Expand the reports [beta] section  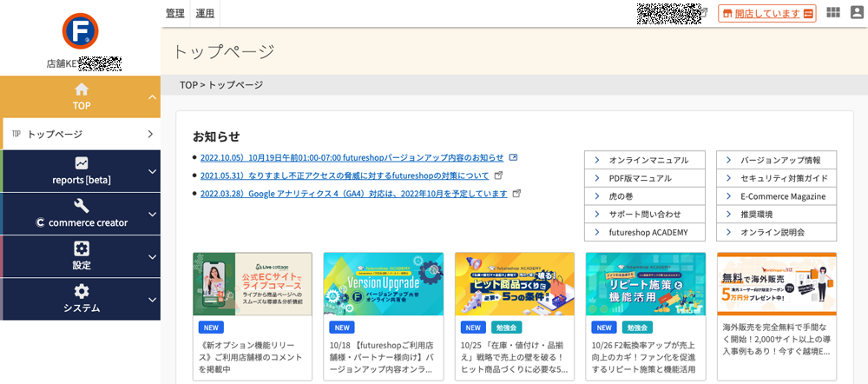tap(153, 172)
